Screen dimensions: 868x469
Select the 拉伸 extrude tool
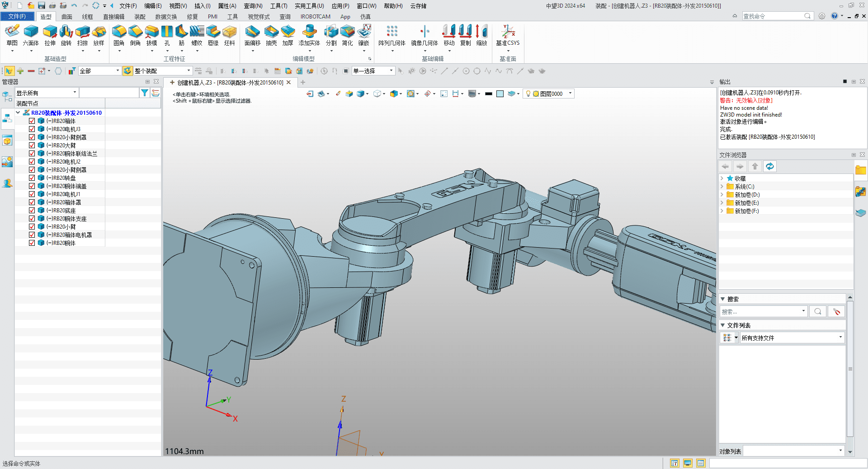point(50,35)
